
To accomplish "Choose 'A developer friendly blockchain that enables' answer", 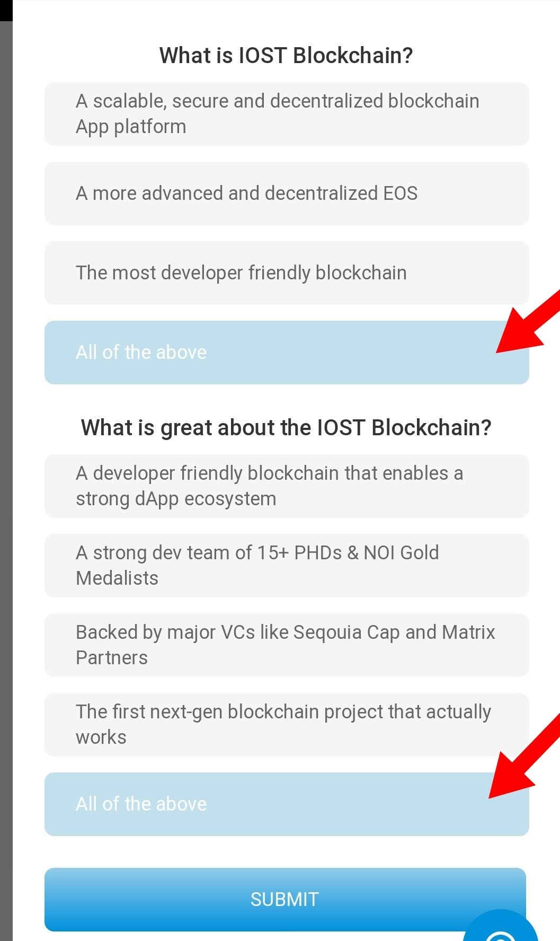I will [x=286, y=486].
